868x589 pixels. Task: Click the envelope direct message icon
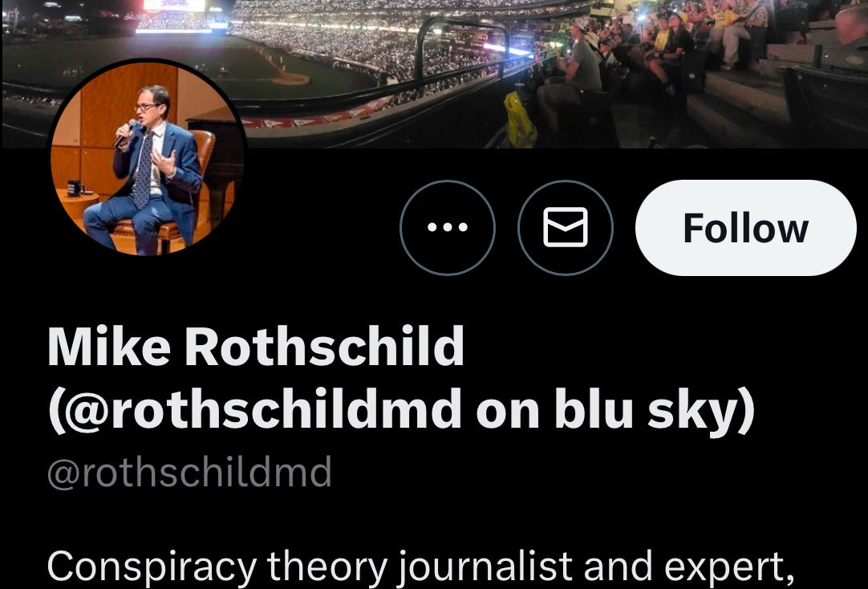pyautogui.click(x=566, y=228)
